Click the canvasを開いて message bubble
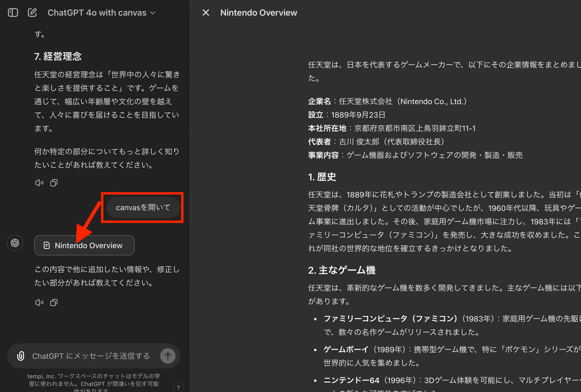This screenshot has height=392, width=581. [143, 207]
